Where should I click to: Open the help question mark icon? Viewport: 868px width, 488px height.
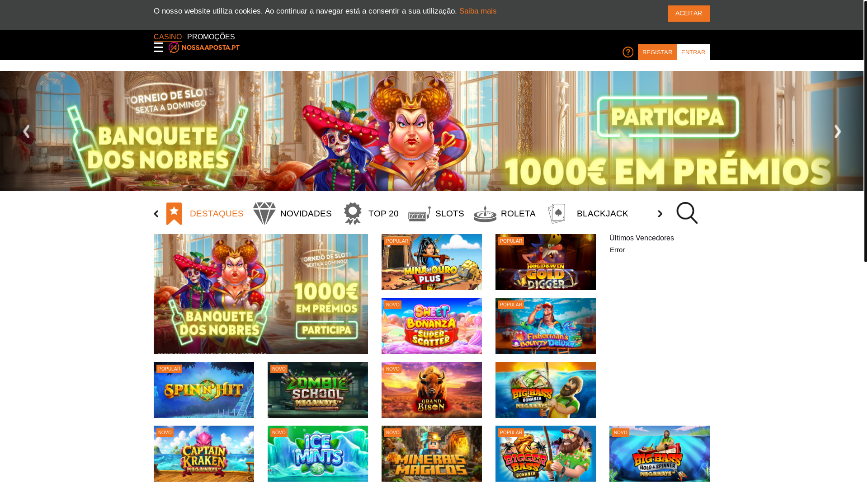(x=628, y=52)
